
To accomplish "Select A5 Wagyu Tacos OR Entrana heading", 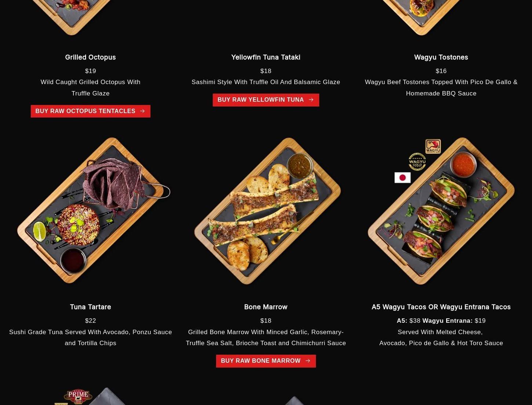I will pos(441,307).
